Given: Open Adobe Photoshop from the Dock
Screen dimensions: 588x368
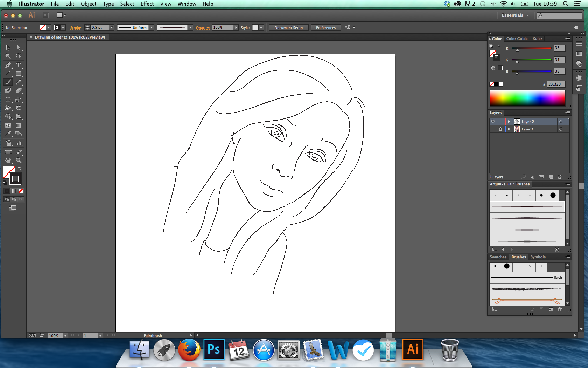Looking at the screenshot, I should 214,350.
